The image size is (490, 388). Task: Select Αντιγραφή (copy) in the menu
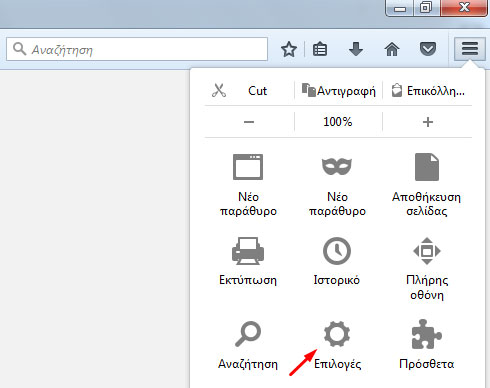click(338, 90)
